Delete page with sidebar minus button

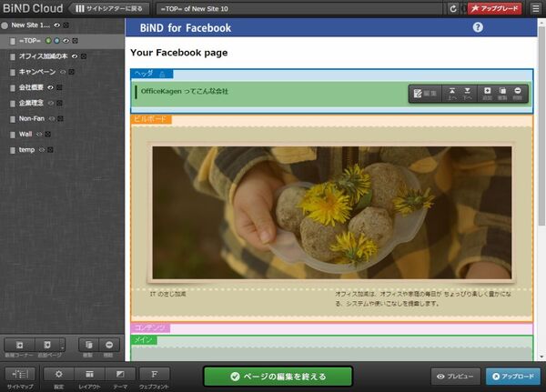pyautogui.click(x=109, y=345)
